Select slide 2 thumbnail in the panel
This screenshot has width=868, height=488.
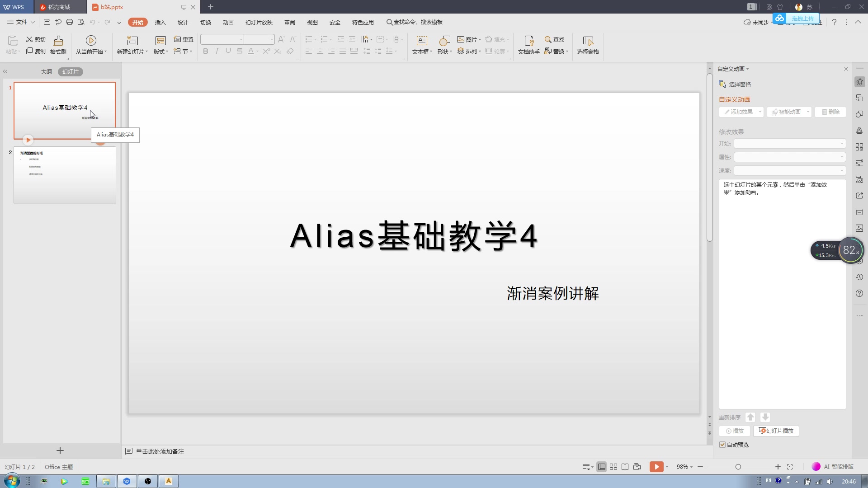[64, 175]
